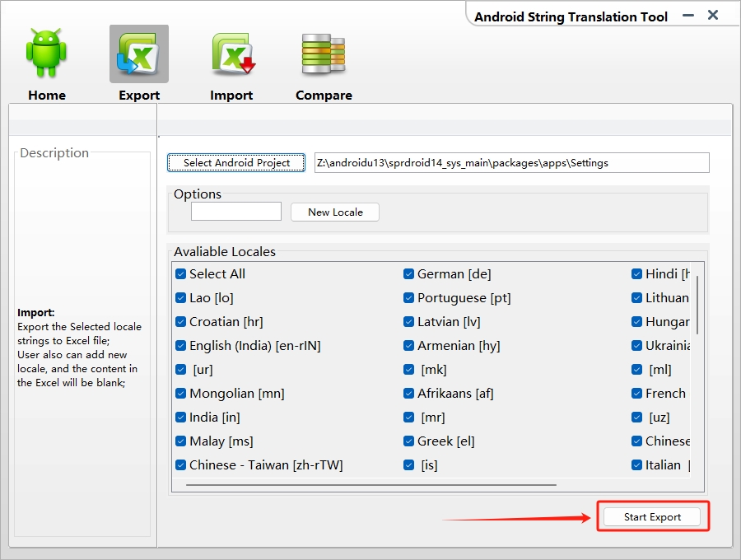The image size is (741, 560).
Task: Open the Compare database icon
Action: tap(324, 54)
